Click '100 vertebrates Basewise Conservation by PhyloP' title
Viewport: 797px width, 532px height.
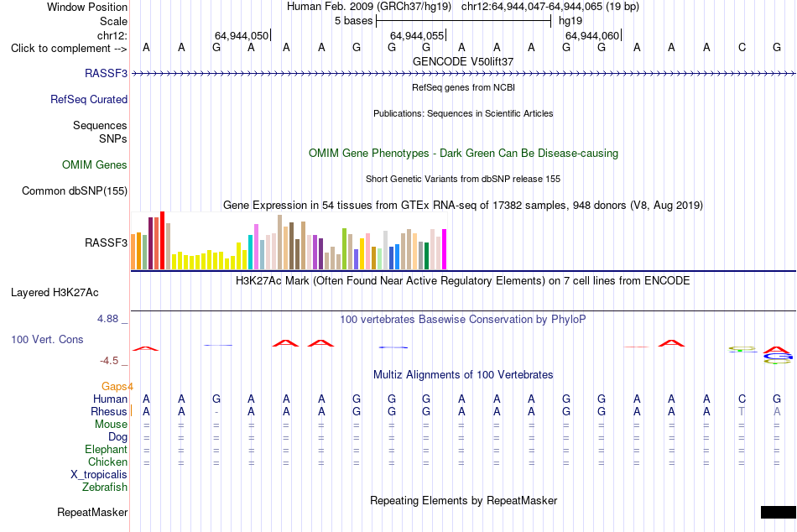point(463,320)
